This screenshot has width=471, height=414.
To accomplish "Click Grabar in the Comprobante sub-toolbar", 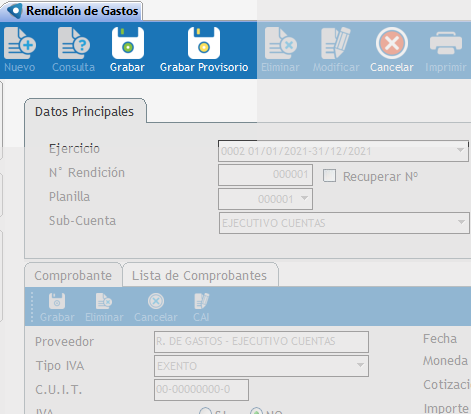I will tap(57, 301).
